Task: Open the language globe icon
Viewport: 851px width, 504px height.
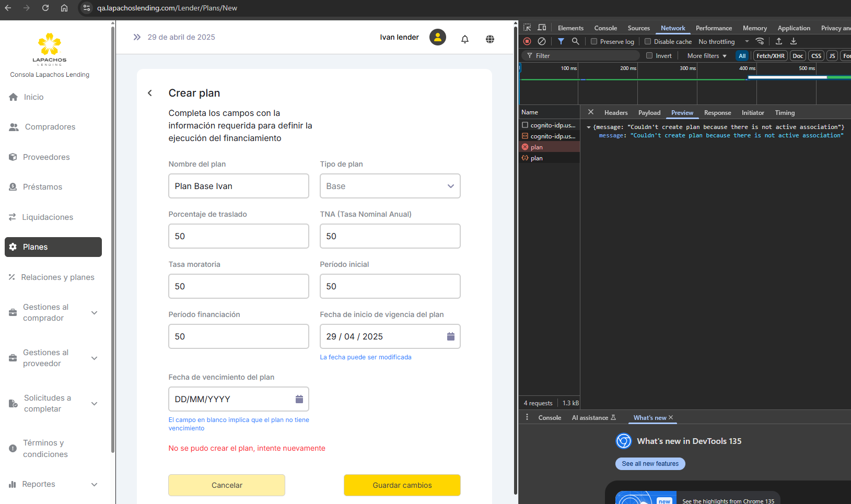Action: (489, 39)
